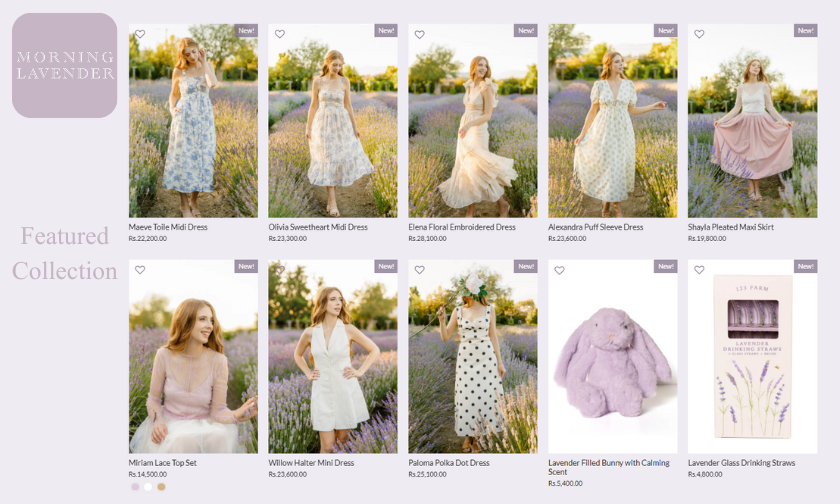Open Miriam Lace Top Set title link
Image resolution: width=840 pixels, height=504 pixels.
pos(162,463)
